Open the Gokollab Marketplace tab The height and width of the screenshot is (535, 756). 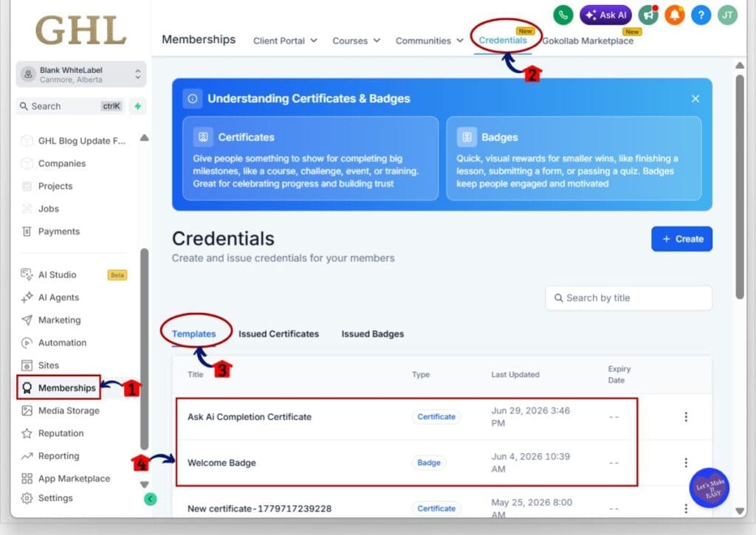[588, 41]
